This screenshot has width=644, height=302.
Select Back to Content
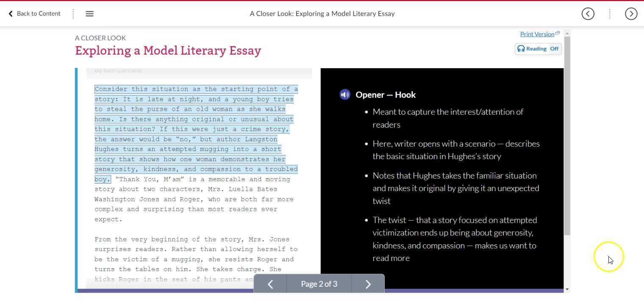point(38,13)
